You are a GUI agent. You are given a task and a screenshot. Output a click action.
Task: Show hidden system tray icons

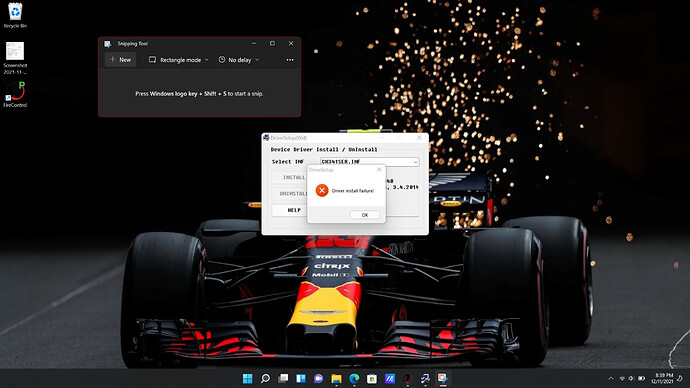point(611,379)
